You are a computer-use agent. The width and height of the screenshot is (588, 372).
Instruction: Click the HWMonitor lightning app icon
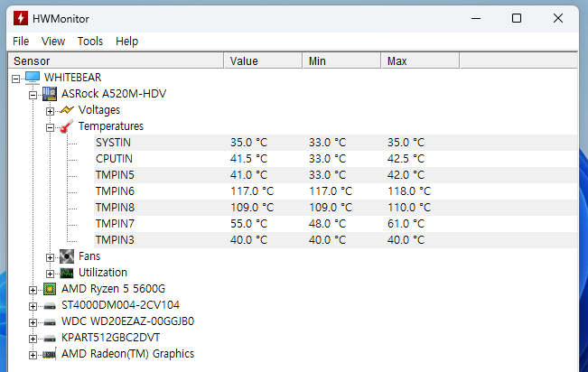tap(21, 18)
